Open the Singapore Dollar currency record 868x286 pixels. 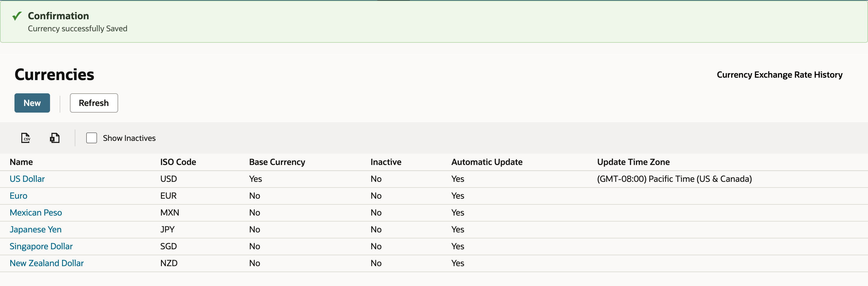pos(41,246)
